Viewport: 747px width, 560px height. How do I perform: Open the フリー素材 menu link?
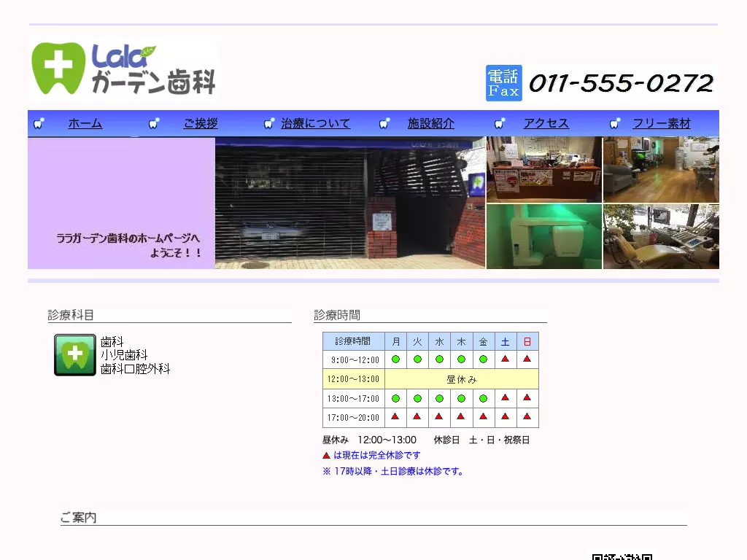[661, 124]
